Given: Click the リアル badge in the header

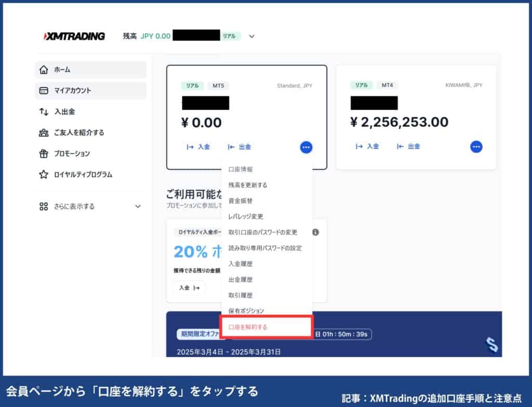Looking at the screenshot, I should coord(230,36).
